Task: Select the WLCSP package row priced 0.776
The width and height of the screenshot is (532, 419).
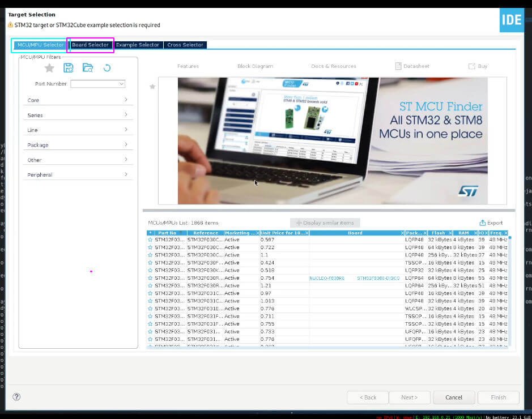Action: coord(327,309)
